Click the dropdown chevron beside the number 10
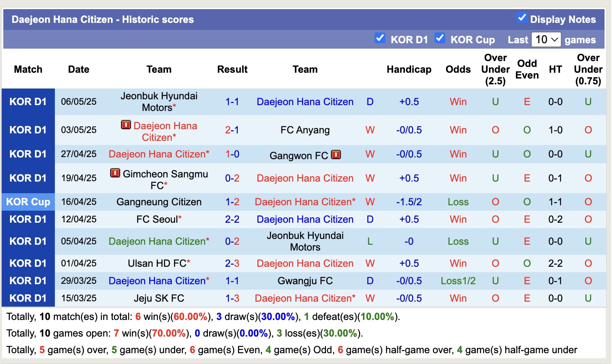Image resolution: width=612 pixels, height=364 pixels. 555,39
